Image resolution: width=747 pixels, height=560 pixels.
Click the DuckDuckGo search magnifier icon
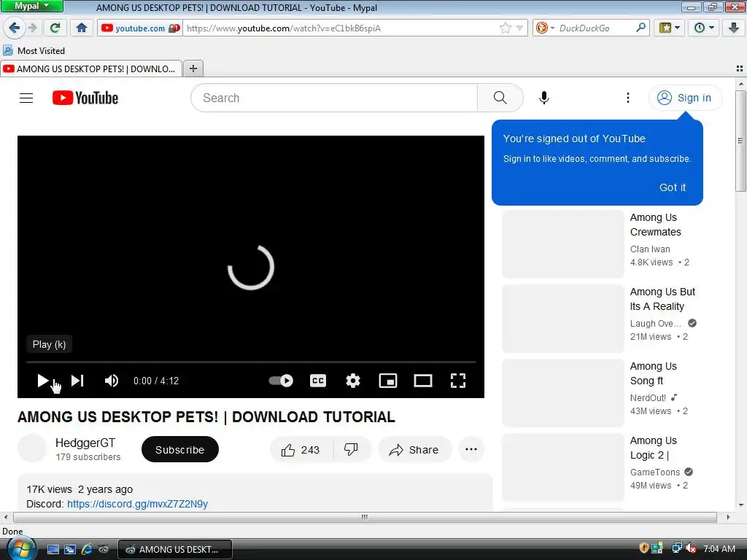tap(640, 28)
